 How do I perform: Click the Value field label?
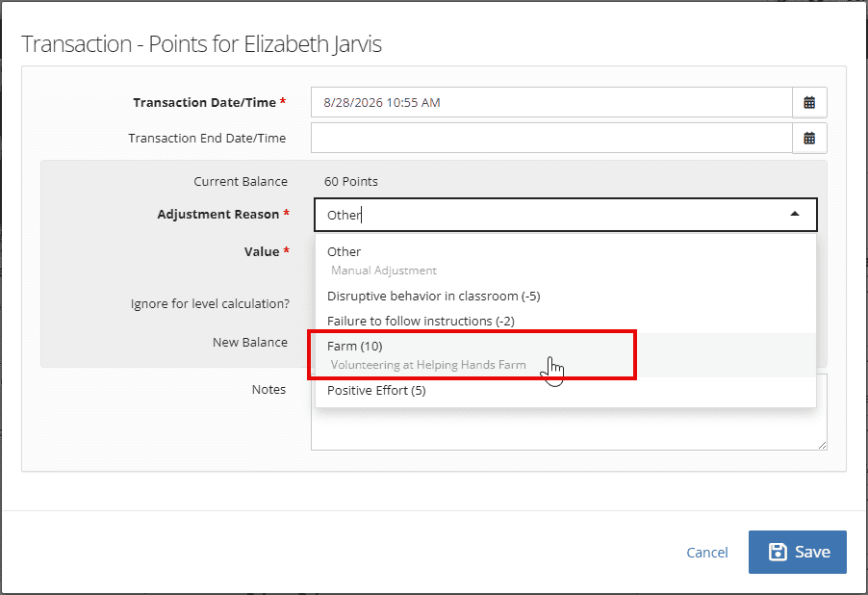[262, 251]
